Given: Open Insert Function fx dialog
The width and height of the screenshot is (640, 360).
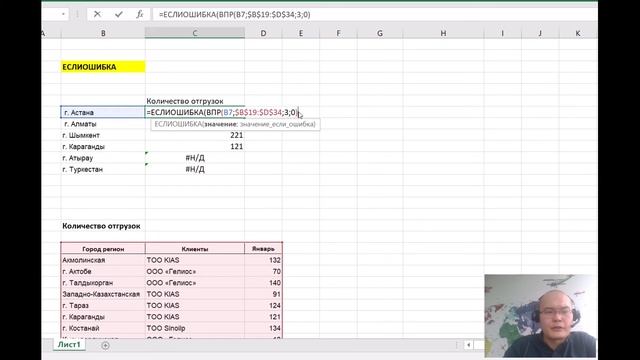Looking at the screenshot, I should (140, 14).
